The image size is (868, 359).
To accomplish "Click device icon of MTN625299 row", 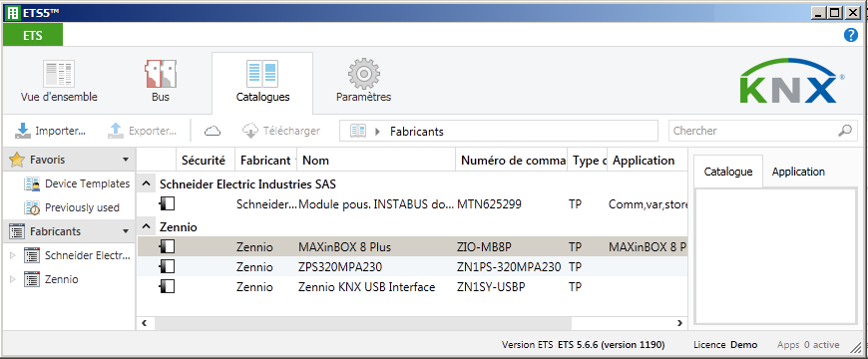I will click(x=168, y=204).
